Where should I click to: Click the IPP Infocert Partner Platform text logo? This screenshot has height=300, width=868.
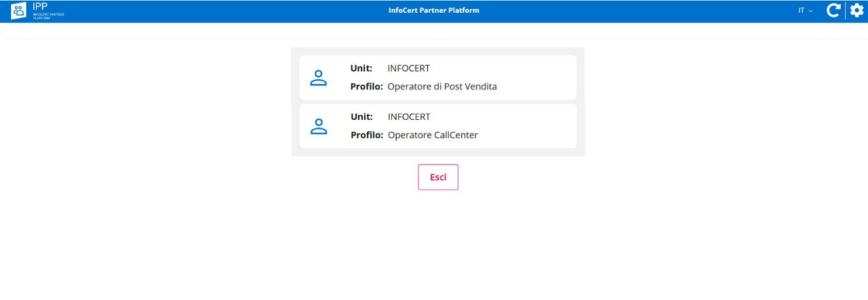[48, 10]
